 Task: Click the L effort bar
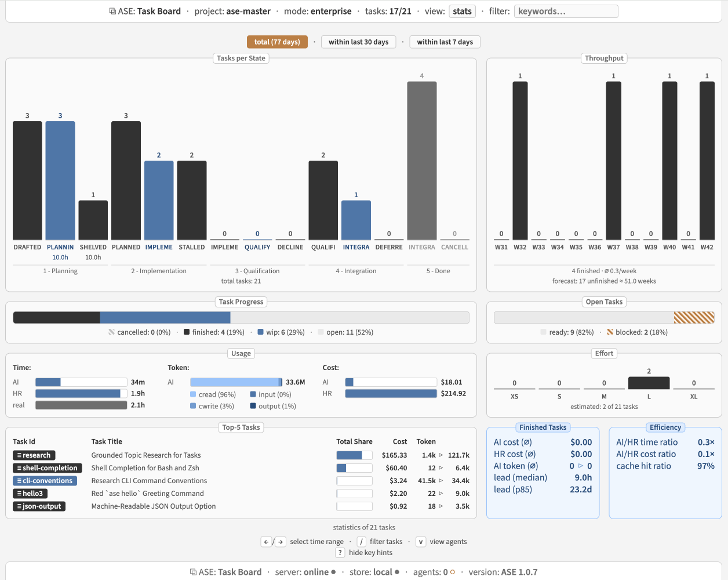pos(649,383)
